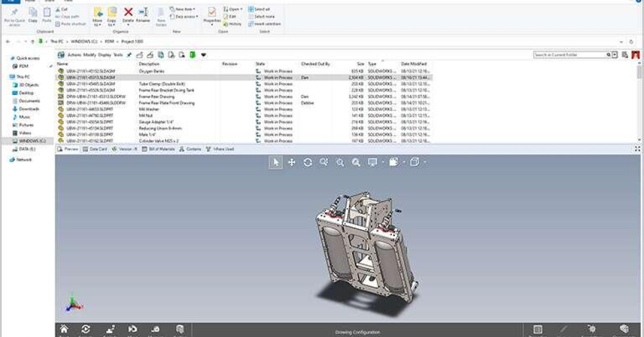The image size is (644, 337).
Task: Click the Home icon in eDrawings bottom bar
Action: pyautogui.click(x=64, y=329)
